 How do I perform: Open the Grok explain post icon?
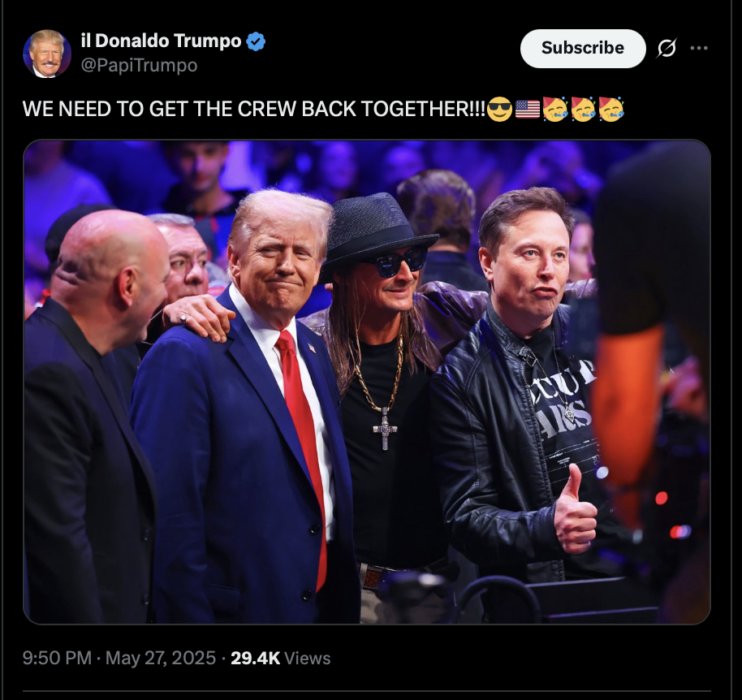coord(667,48)
